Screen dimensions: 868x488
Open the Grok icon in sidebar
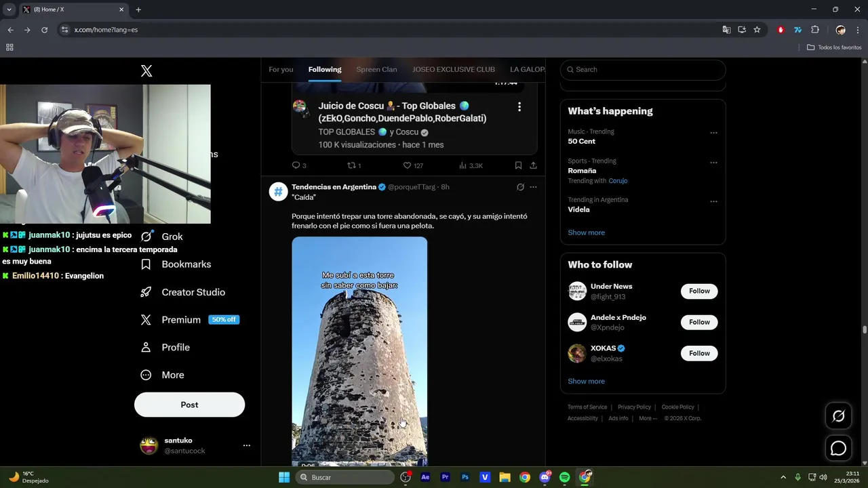[x=146, y=237]
